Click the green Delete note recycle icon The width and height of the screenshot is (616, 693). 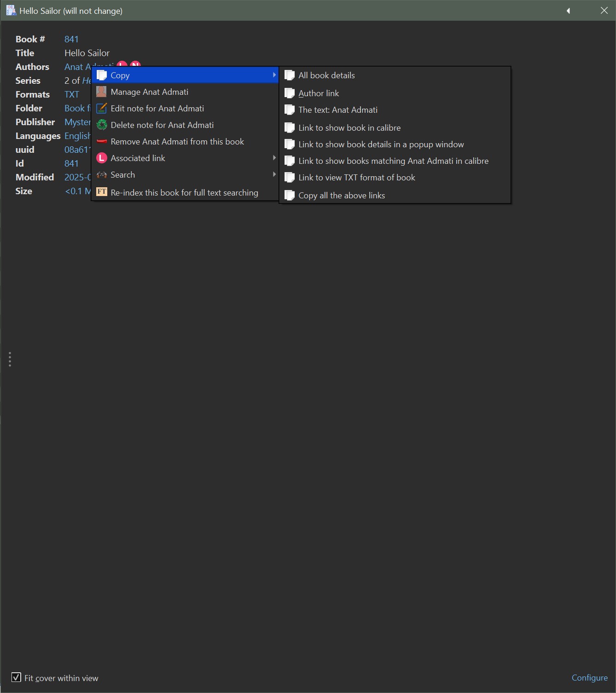point(101,125)
